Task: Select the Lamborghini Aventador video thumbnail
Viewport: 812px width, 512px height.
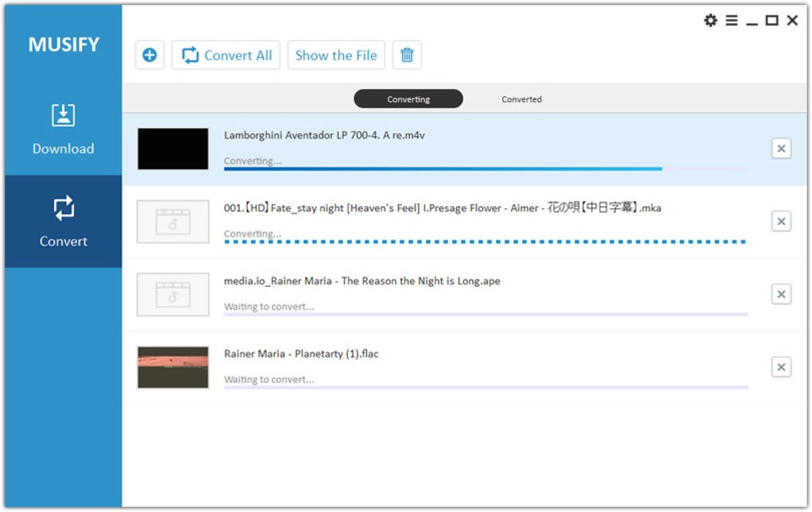Action: (x=173, y=148)
